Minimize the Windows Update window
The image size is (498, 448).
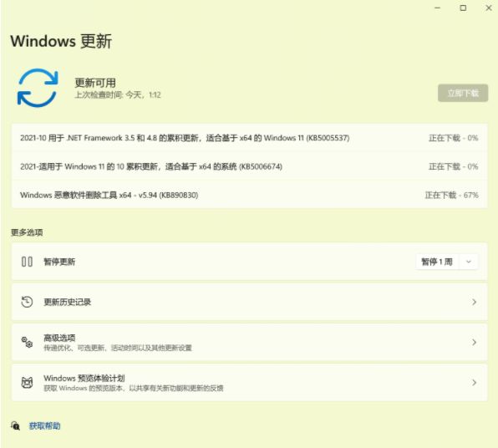(437, 8)
